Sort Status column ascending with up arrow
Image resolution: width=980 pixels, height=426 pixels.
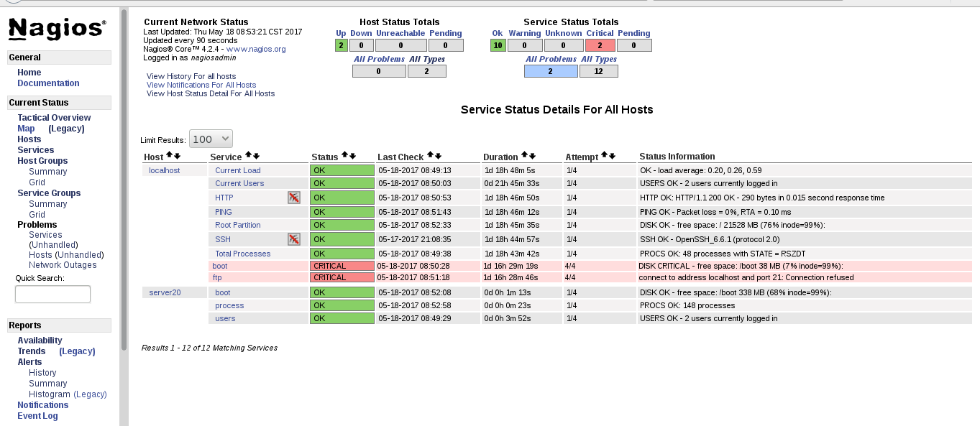[x=344, y=156]
